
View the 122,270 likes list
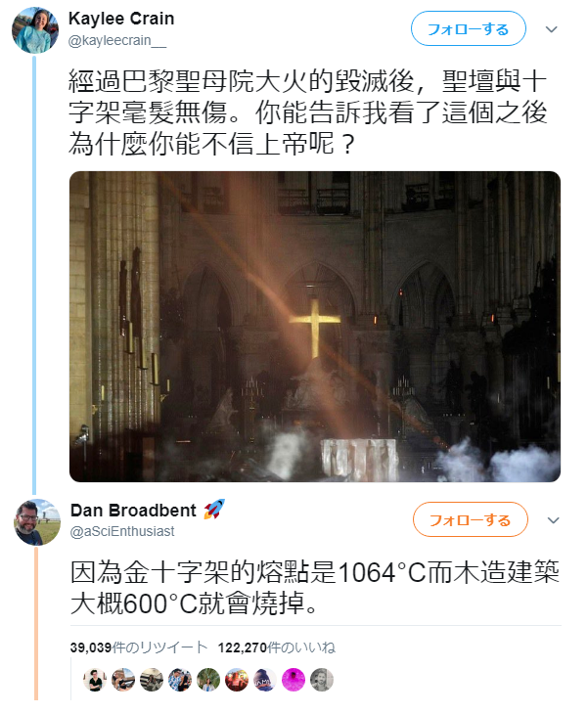tap(277, 647)
